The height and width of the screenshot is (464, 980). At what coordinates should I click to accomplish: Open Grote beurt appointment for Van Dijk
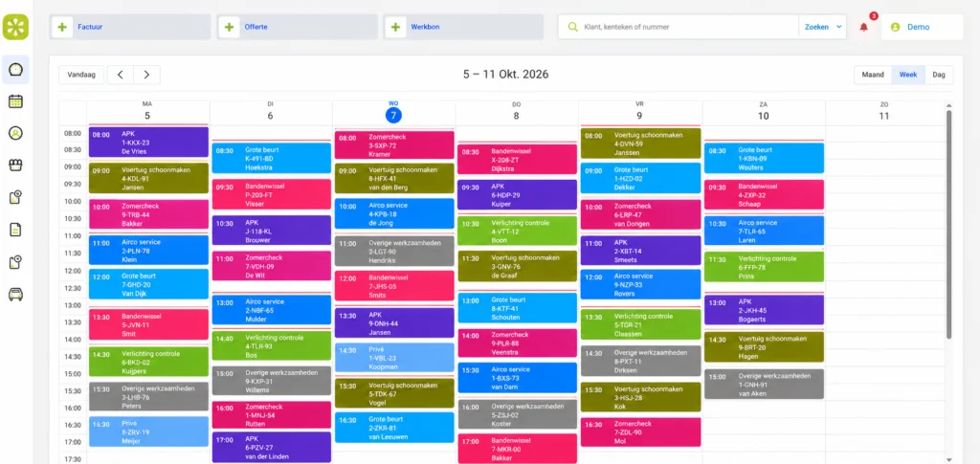148,284
